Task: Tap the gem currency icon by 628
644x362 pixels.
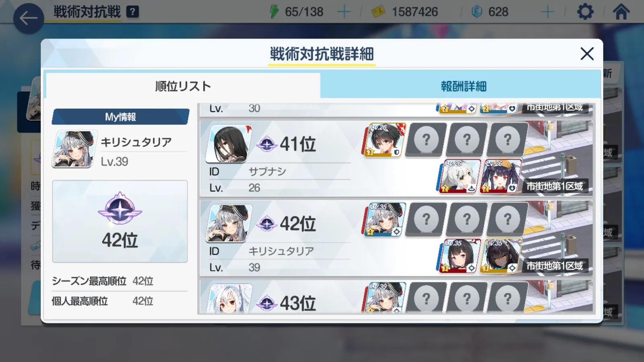Action: (x=477, y=12)
